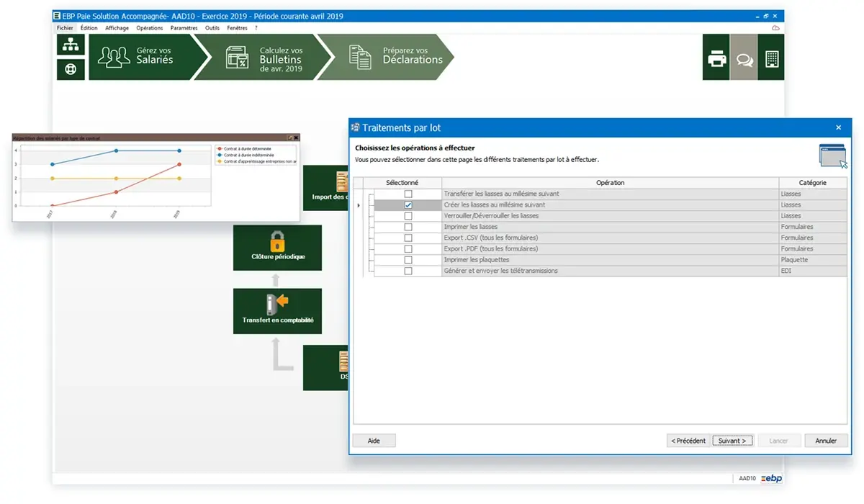Open the Import des tile
Viewport: 864px width, 504px height.
pos(325,188)
